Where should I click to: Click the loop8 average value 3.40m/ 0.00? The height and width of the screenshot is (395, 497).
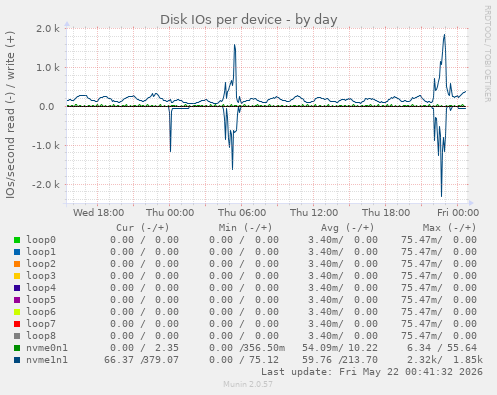(343, 336)
